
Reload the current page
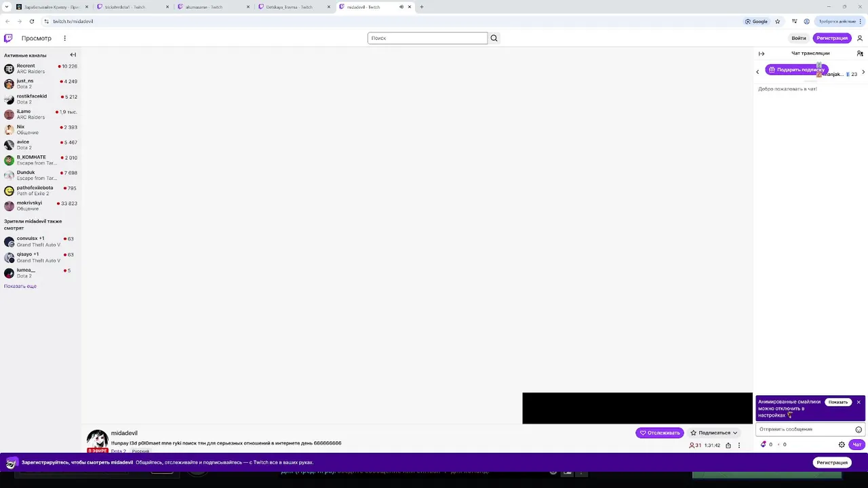(31, 21)
